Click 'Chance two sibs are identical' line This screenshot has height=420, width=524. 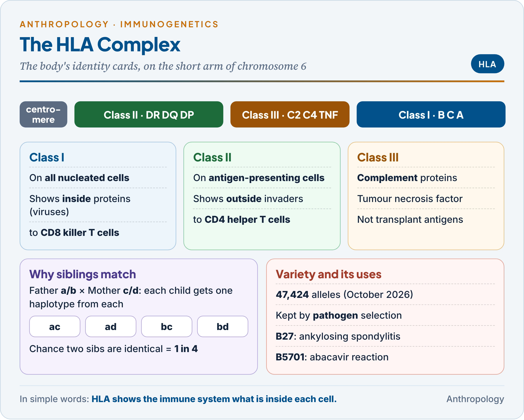114,349
